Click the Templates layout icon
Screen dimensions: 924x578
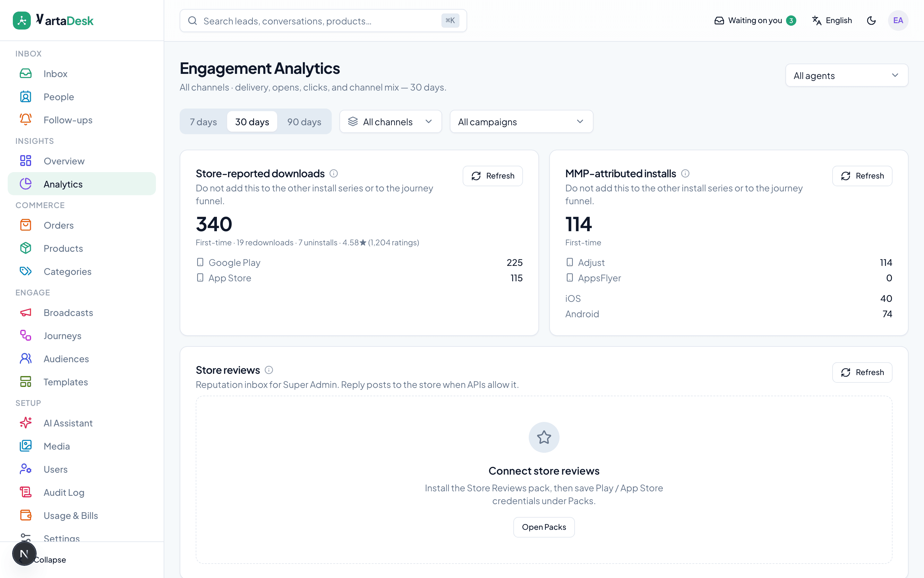(26, 382)
